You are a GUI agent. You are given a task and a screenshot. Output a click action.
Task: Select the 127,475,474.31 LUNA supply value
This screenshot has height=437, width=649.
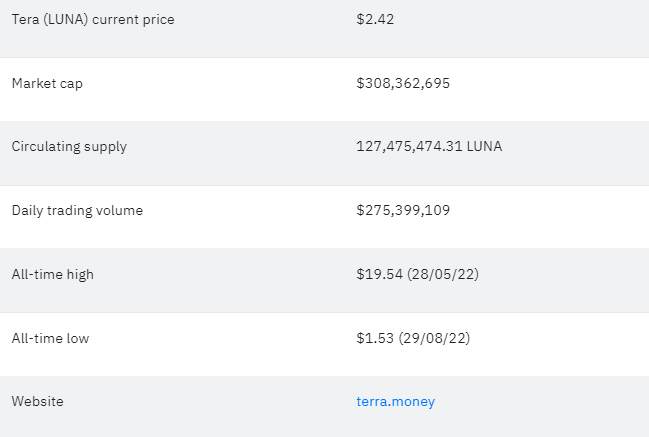point(429,146)
